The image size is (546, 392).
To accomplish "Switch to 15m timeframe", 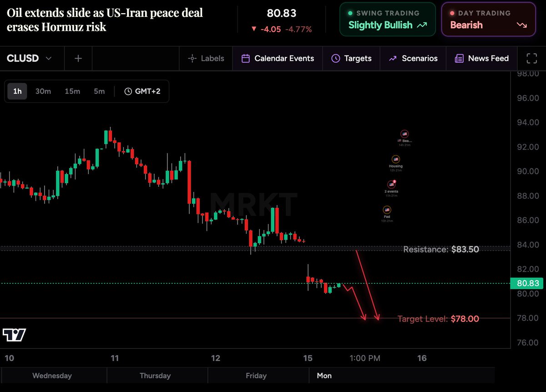I will tap(72, 91).
